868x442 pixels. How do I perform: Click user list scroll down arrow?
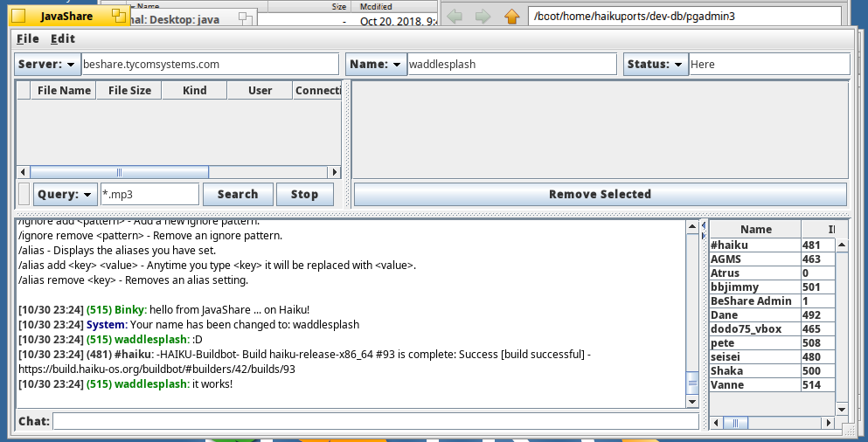[x=842, y=410]
